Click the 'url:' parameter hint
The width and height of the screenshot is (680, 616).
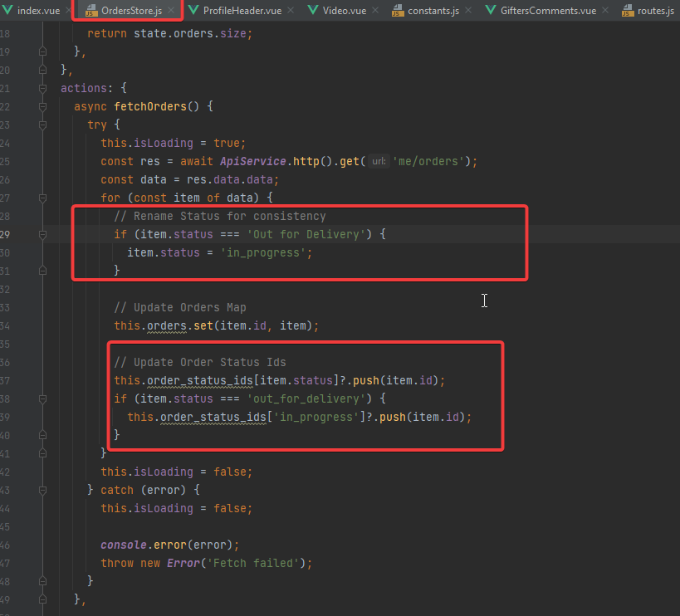[379, 161]
